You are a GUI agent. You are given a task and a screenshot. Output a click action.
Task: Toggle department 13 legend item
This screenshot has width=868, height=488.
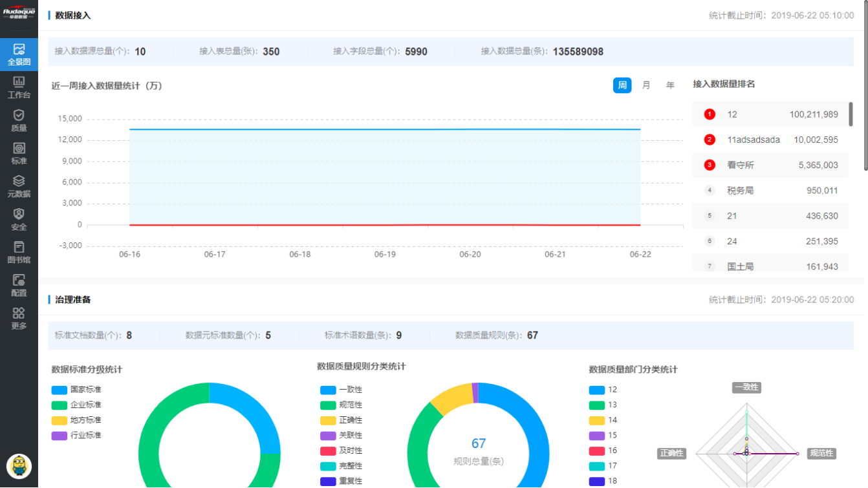(x=603, y=405)
